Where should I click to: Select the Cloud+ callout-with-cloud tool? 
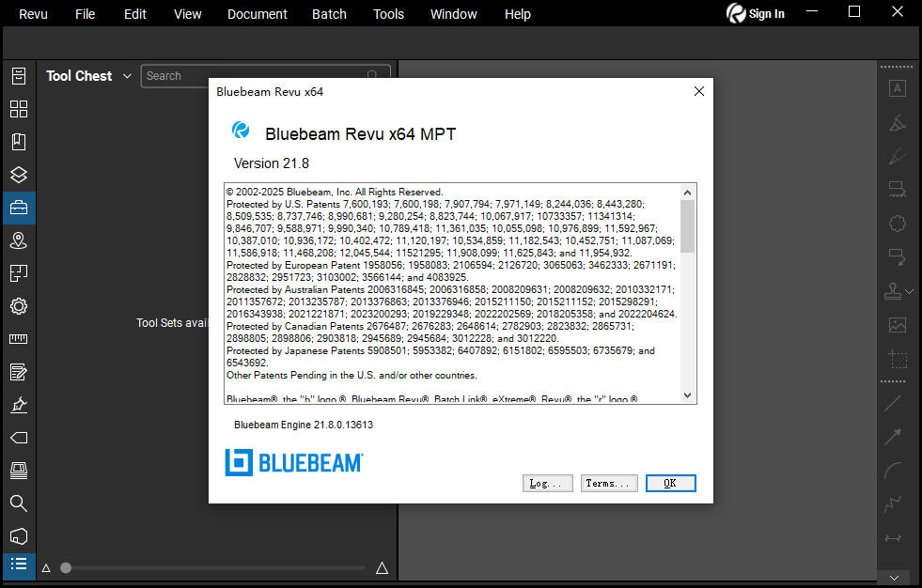coord(898,189)
